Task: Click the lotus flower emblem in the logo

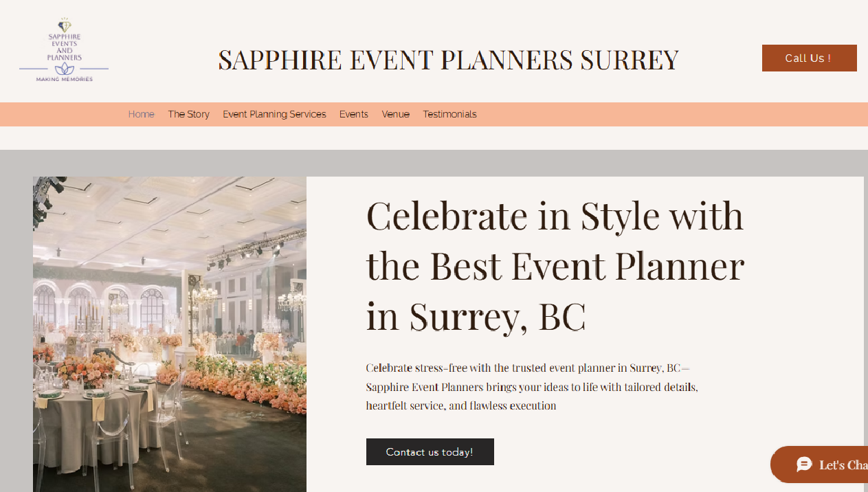Action: 64,69
